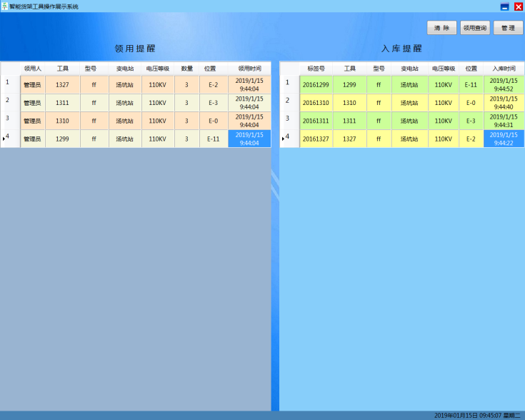Close the application with the red X
The width and height of the screenshot is (525, 420).
519,6
